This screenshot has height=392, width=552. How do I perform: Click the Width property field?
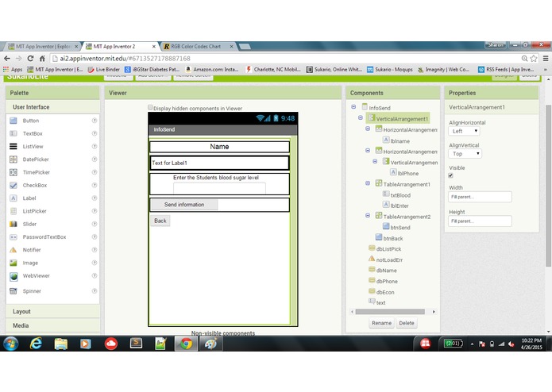(481, 197)
